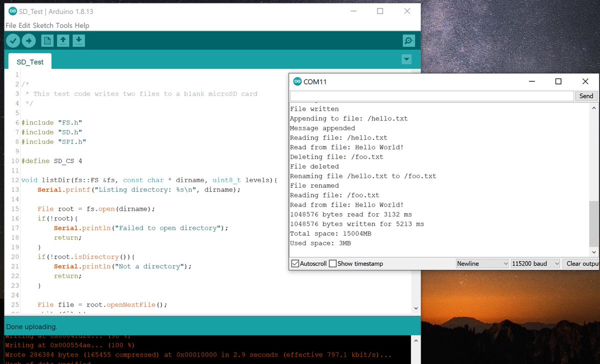The image size is (600, 364).
Task: Click the '1048576 bytes written for 5213 ms' line
Action: pyautogui.click(x=357, y=224)
